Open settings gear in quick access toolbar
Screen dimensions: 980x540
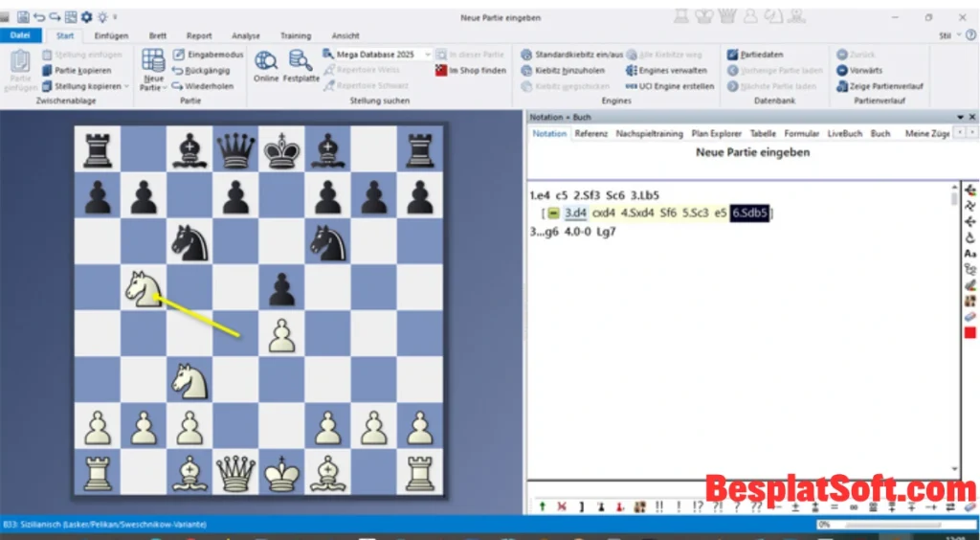pyautogui.click(x=87, y=17)
